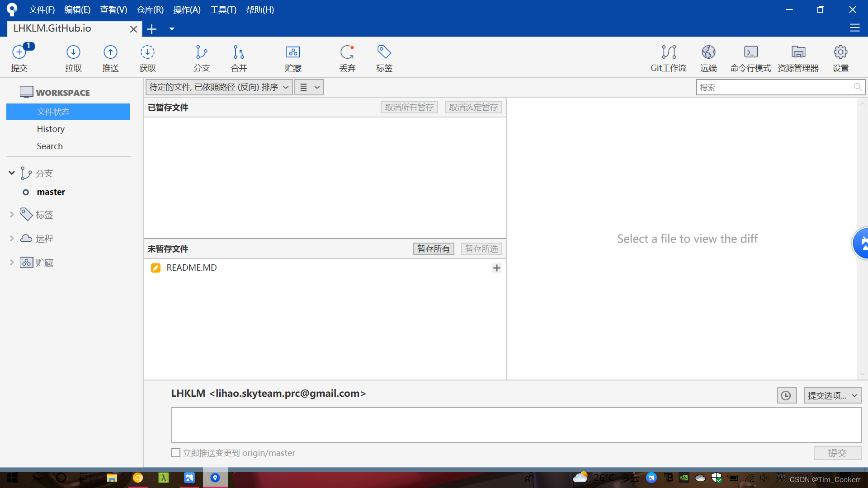The image size is (868, 488).
Task: Open the pending files sort dropdown
Action: tap(219, 87)
